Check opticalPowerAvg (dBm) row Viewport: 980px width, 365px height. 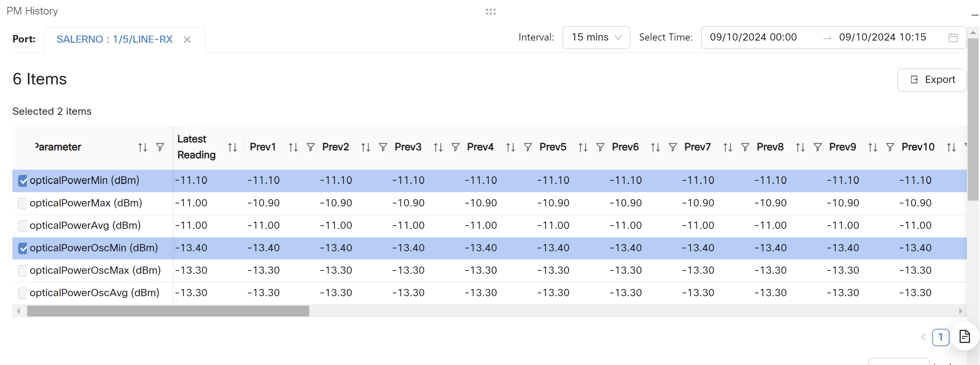point(22,226)
